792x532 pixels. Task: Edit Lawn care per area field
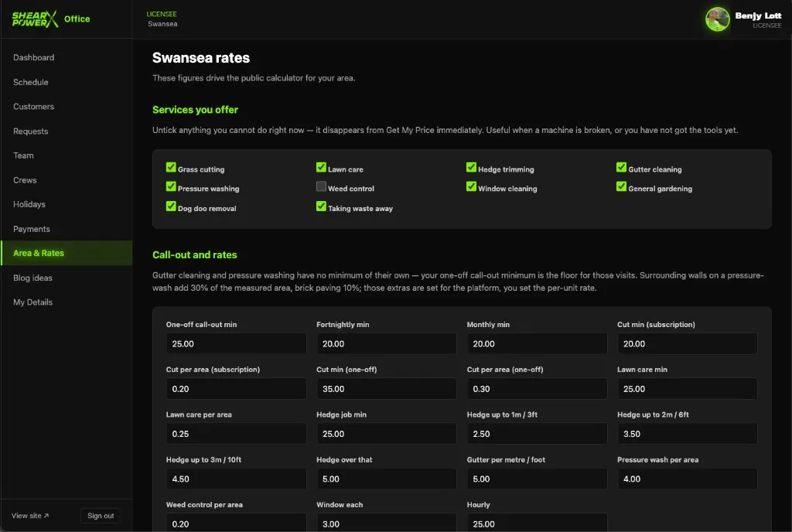[x=236, y=434]
